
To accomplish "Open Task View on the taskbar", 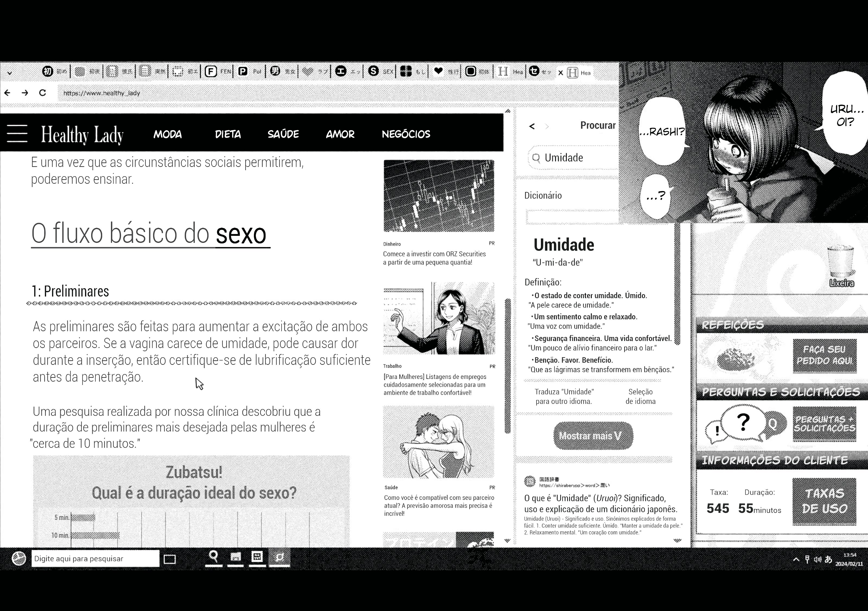I will (x=170, y=559).
